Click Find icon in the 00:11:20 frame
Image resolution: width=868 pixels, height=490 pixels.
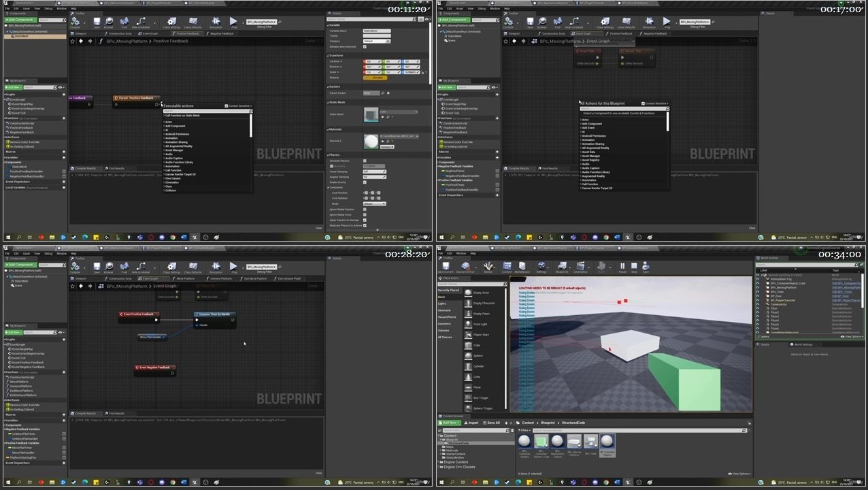tap(124, 22)
